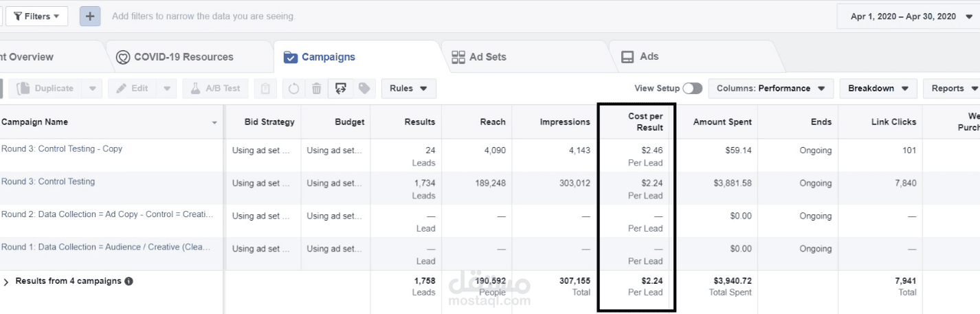Image resolution: width=980 pixels, height=314 pixels.
Task: Click the A/B Test flask button
Action: click(x=215, y=89)
